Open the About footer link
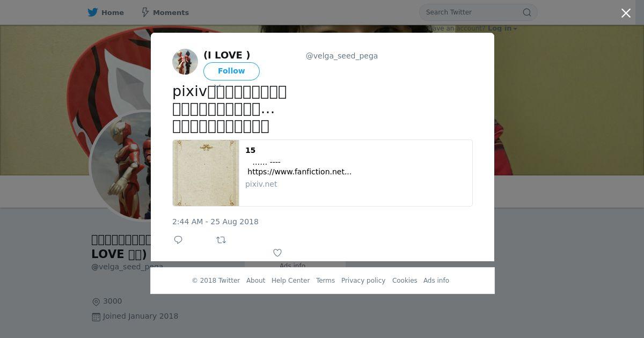The height and width of the screenshot is (338, 644). [255, 281]
